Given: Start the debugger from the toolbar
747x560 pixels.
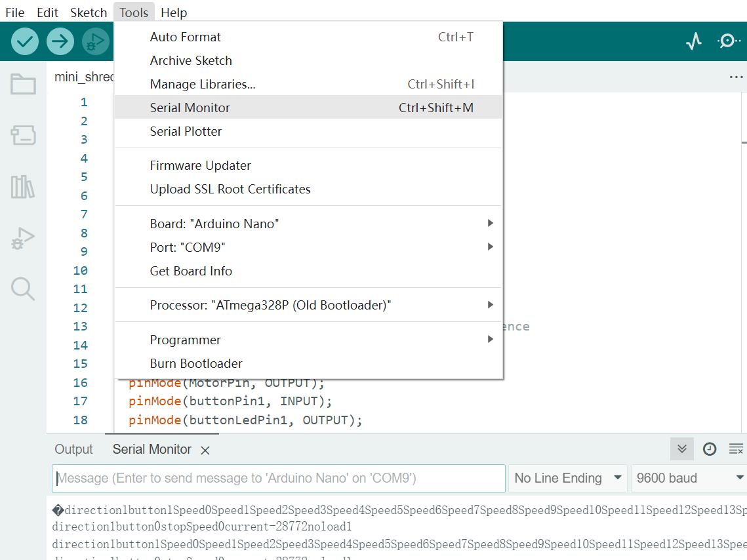Looking at the screenshot, I should (95, 41).
